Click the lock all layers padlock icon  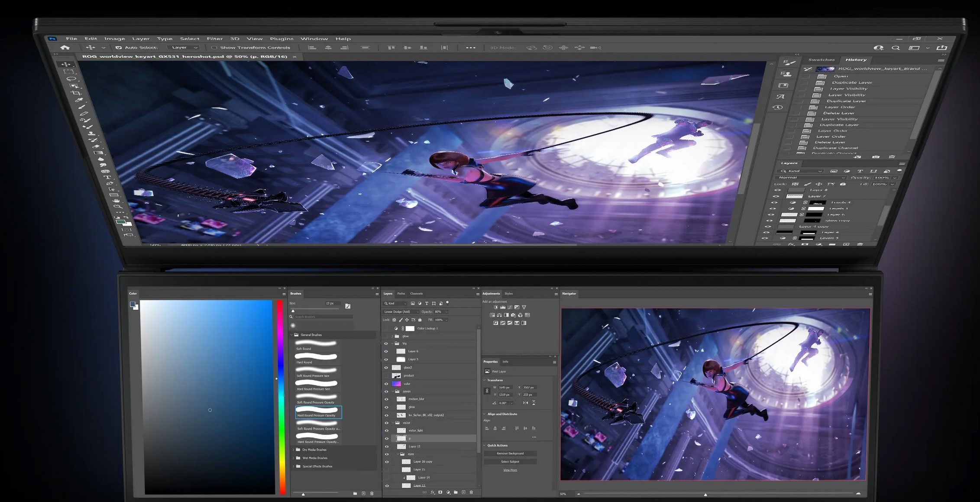pos(420,320)
